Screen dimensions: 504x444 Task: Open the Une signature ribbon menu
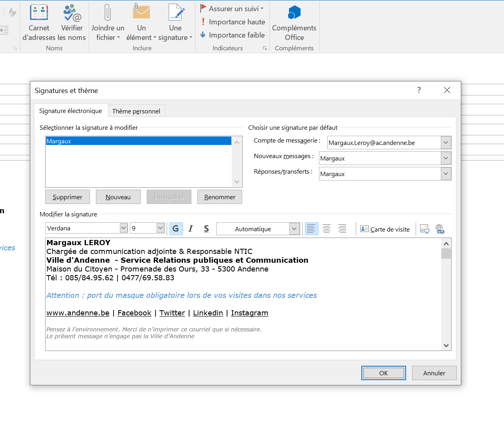(175, 22)
